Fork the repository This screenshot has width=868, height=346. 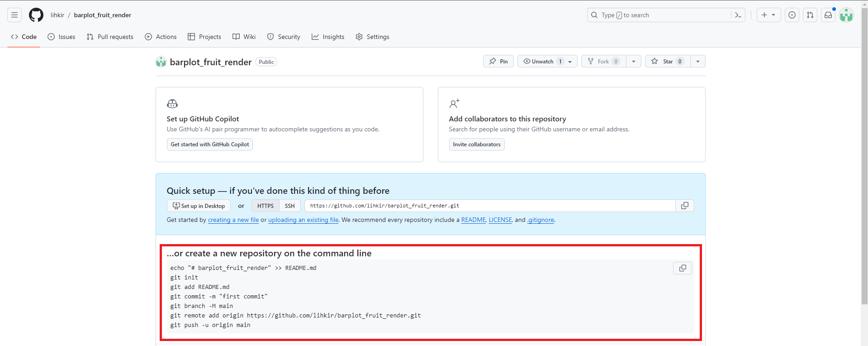604,61
